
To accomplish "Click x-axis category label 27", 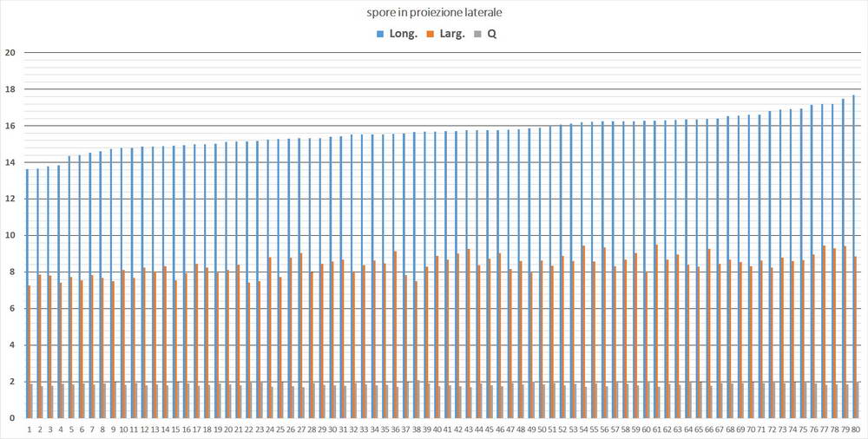I will pyautogui.click(x=302, y=429).
